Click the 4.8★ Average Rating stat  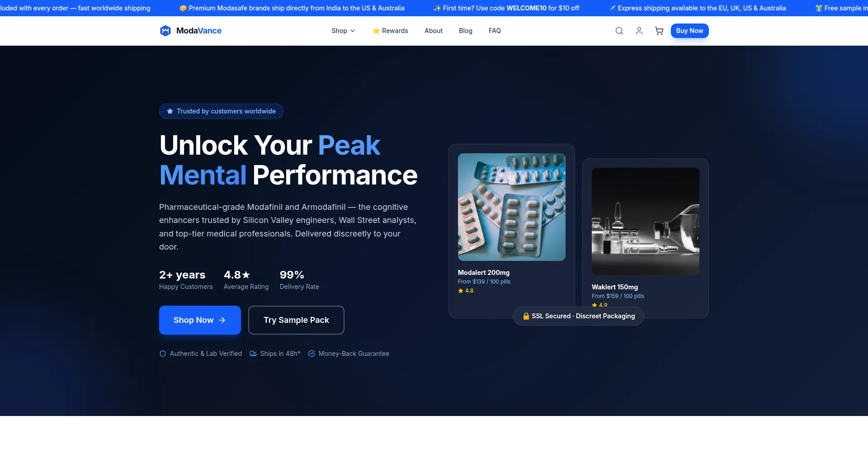246,280
